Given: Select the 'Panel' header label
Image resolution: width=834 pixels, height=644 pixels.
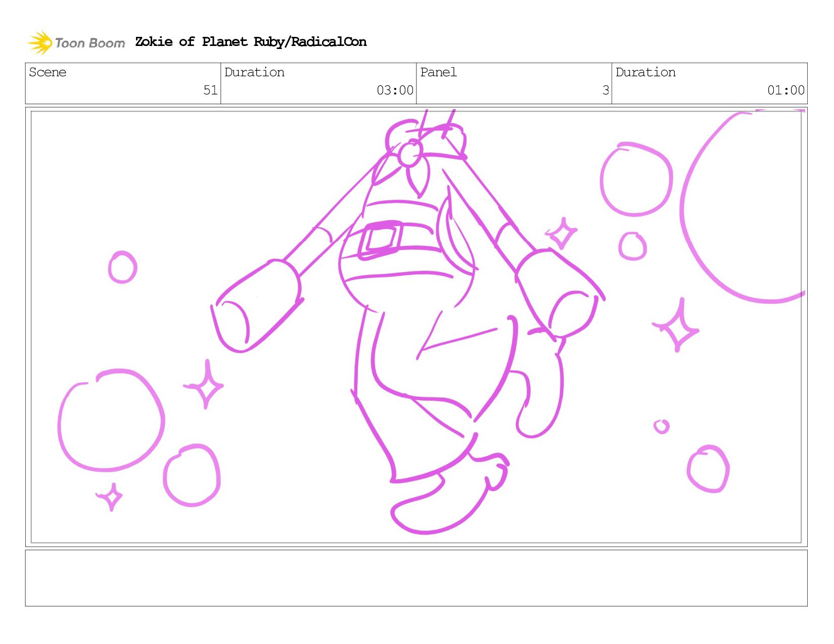Looking at the screenshot, I should pyautogui.click(x=438, y=72).
